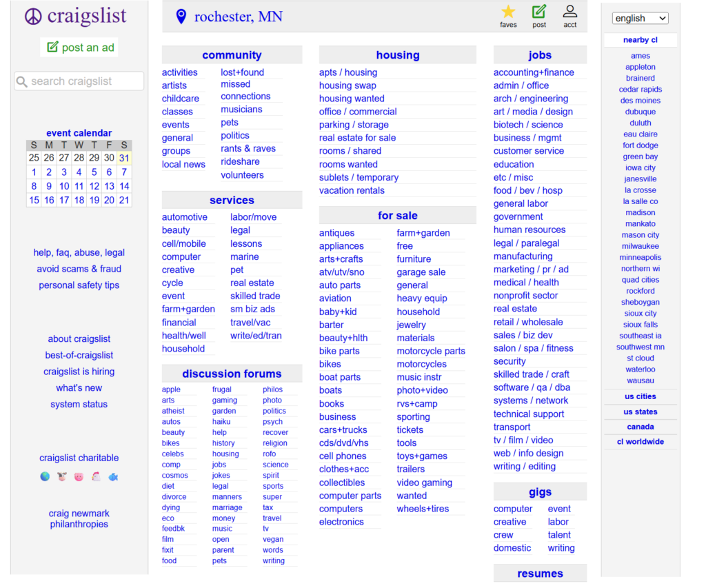706x588 pixels.
Task: Click the blue fish emoji icon
Action: (x=113, y=476)
